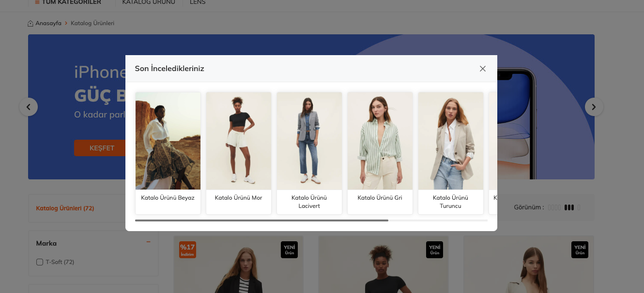The height and width of the screenshot is (293, 644).
Task: Open the TÜM KATEGORİLER menu
Action: click(x=68, y=2)
